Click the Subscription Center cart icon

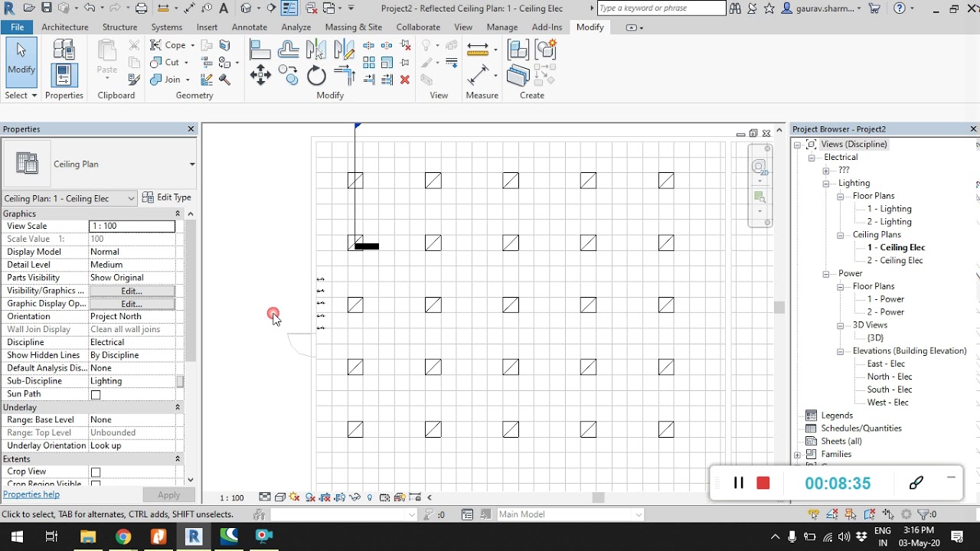coord(875,8)
